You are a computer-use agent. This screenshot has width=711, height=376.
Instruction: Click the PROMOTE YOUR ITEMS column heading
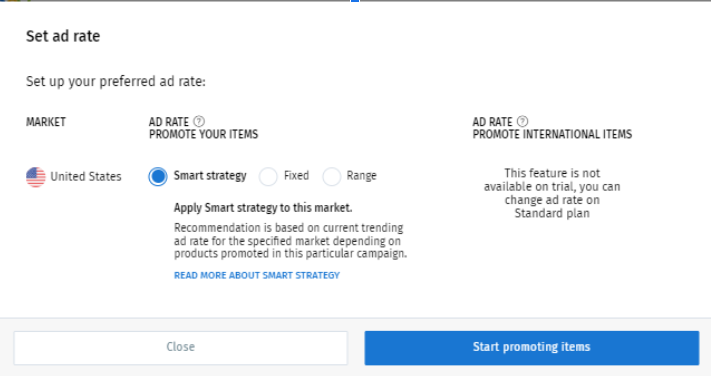click(204, 134)
